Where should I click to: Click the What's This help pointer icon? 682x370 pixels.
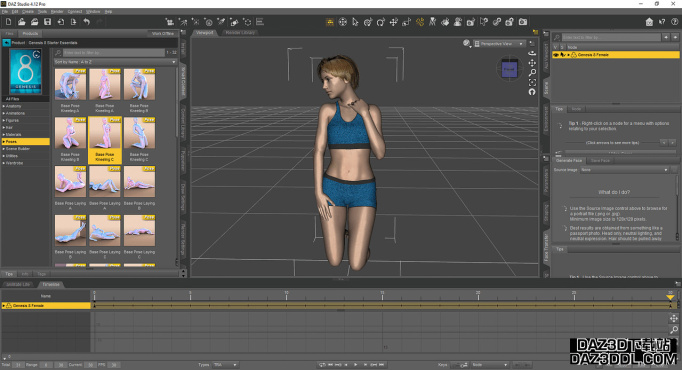click(662, 22)
